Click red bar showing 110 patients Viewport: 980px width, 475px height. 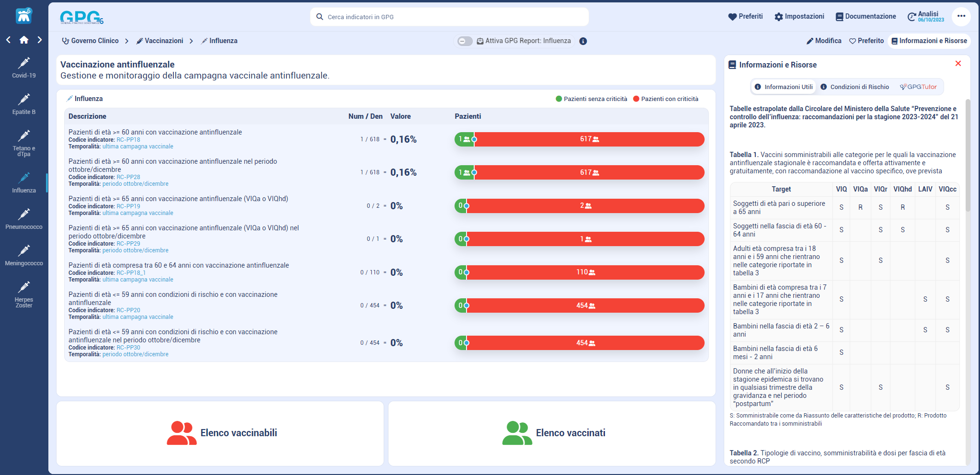[x=585, y=272]
